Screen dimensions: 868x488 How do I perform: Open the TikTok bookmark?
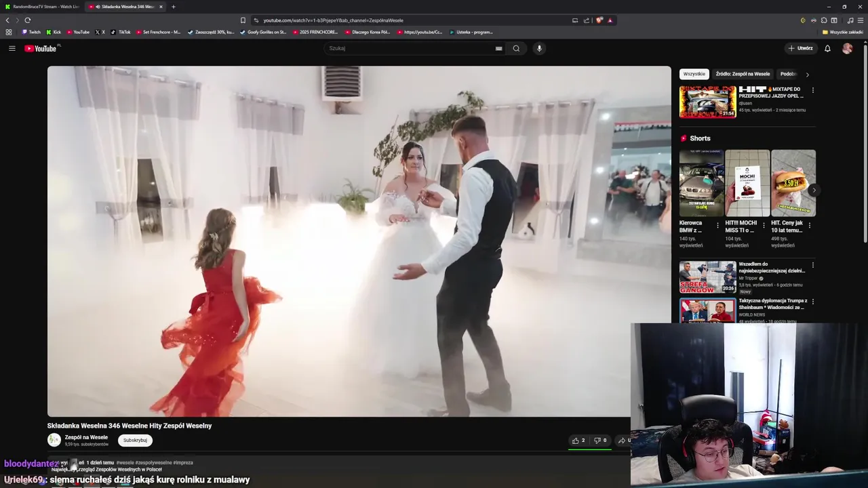click(x=121, y=32)
